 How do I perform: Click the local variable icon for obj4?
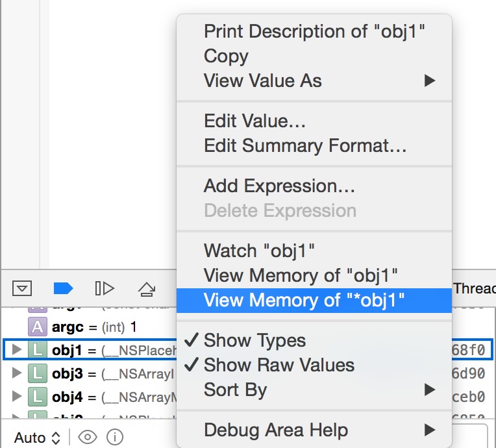[38, 397]
